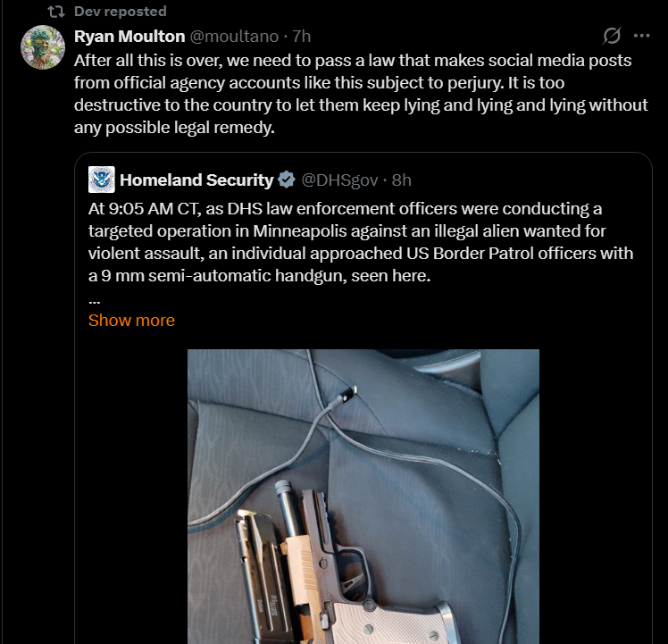Open the handgun photo in the quoted post
668x644 pixels.
(x=363, y=497)
